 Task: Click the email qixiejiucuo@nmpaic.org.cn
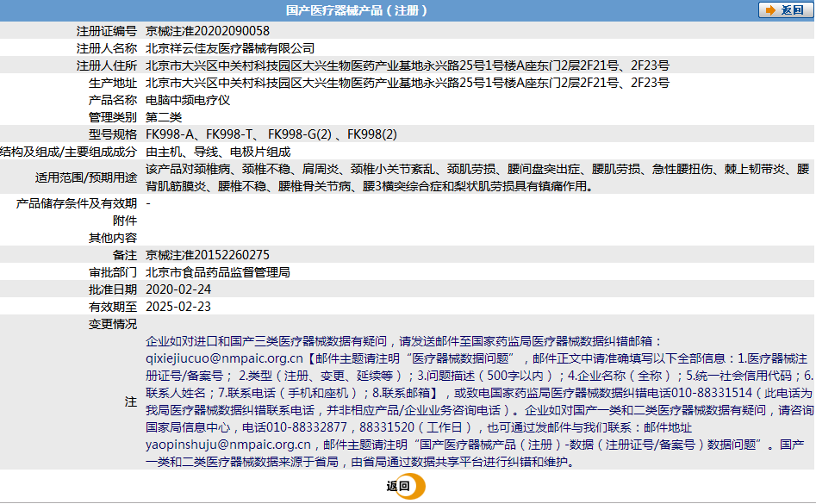point(224,358)
